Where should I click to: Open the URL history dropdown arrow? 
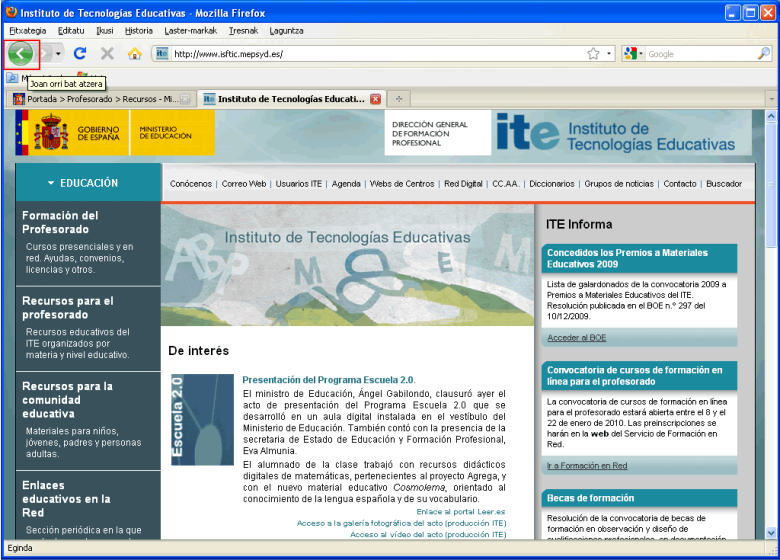pyautogui.click(x=609, y=53)
